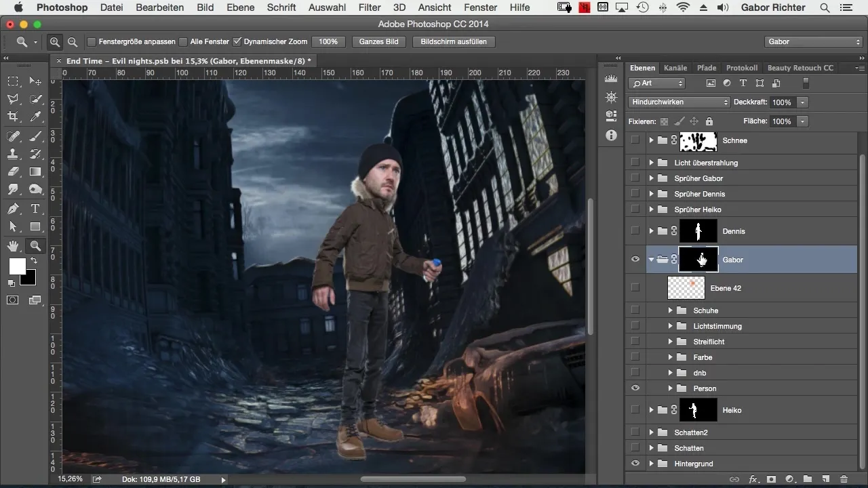Image resolution: width=868 pixels, height=488 pixels.
Task: Activate the Crop tool
Action: coord(13,117)
